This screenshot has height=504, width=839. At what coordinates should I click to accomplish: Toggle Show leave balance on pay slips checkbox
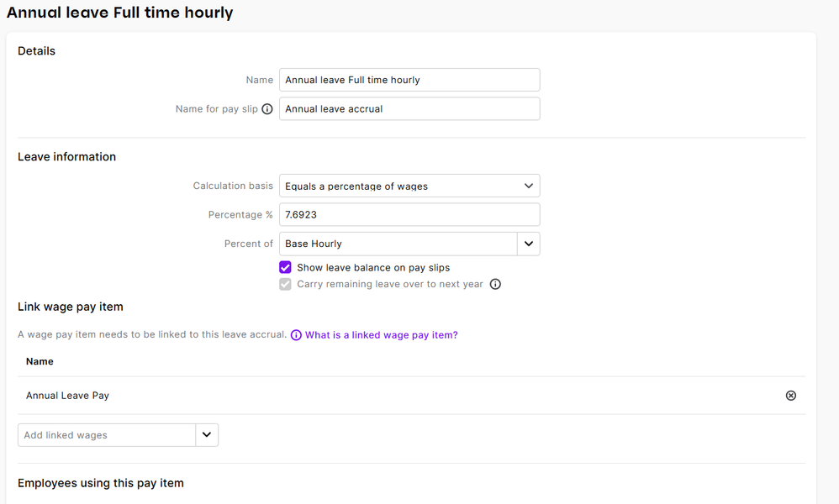point(286,268)
